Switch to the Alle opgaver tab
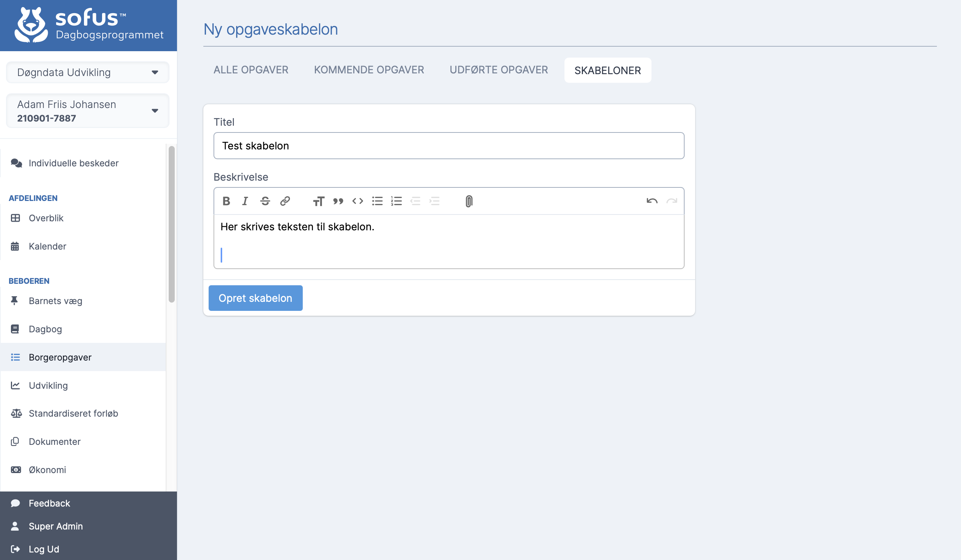 [x=250, y=70]
